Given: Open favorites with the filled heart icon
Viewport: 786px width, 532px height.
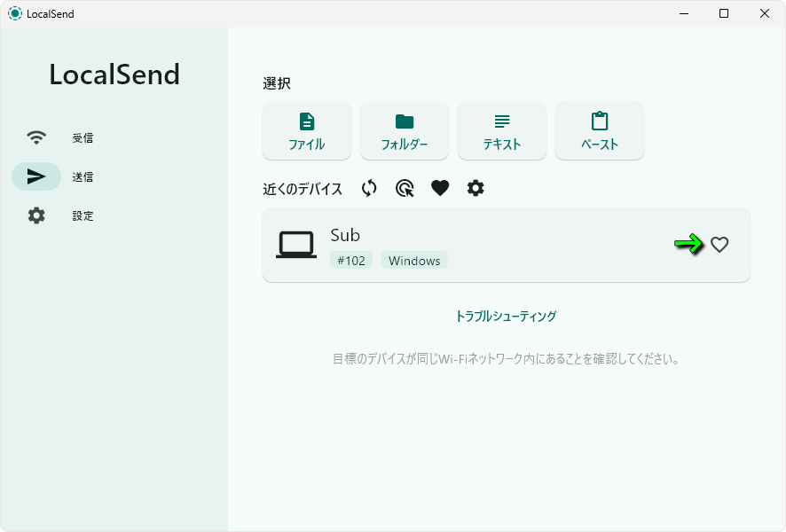Looking at the screenshot, I should click(x=440, y=188).
